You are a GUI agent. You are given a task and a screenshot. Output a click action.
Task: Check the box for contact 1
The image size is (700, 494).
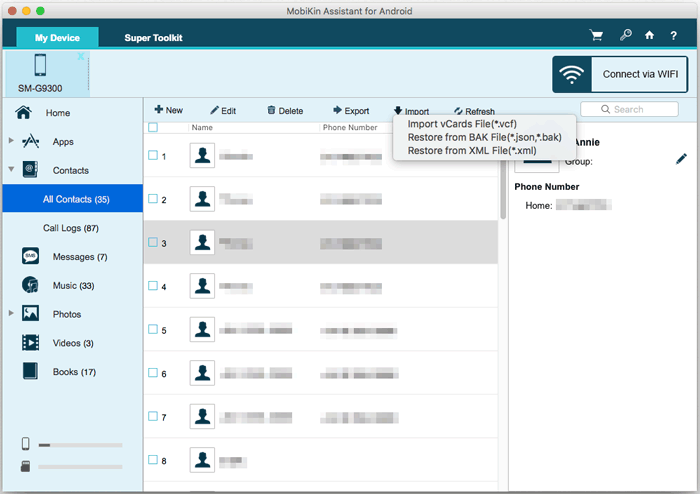click(x=153, y=155)
